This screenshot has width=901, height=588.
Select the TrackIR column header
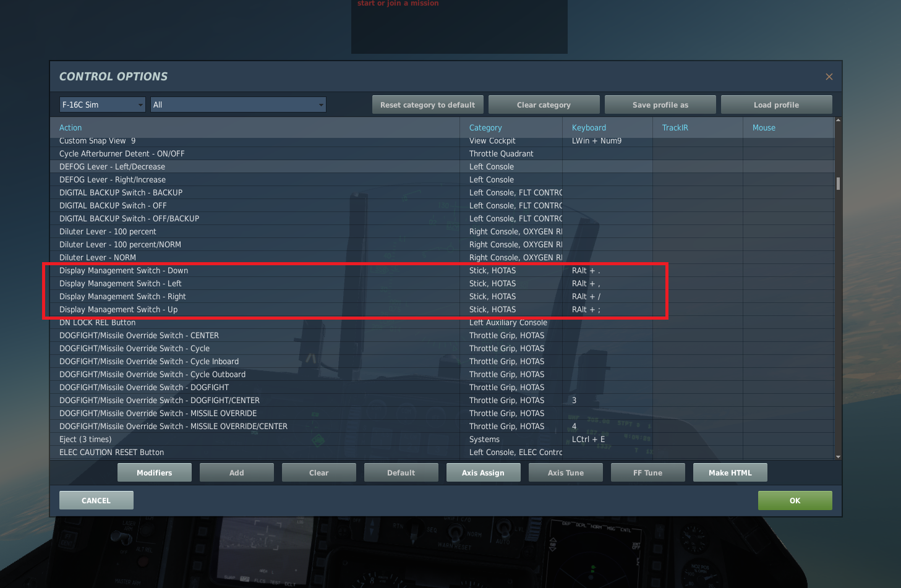pyautogui.click(x=675, y=127)
